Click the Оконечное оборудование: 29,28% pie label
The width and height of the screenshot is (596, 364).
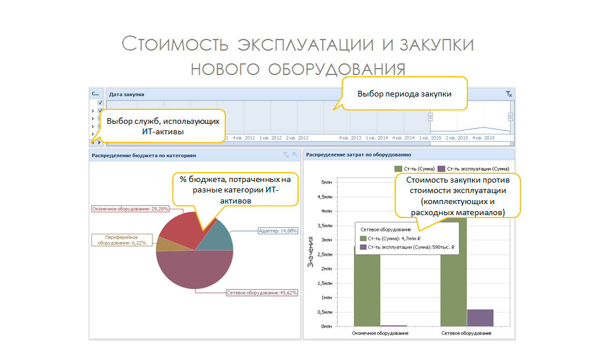click(x=130, y=209)
